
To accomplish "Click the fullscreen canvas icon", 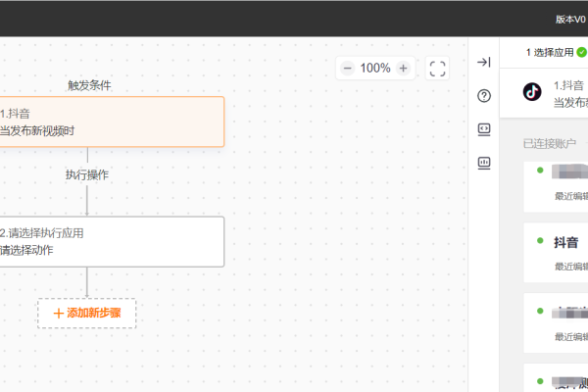I will 438,69.
